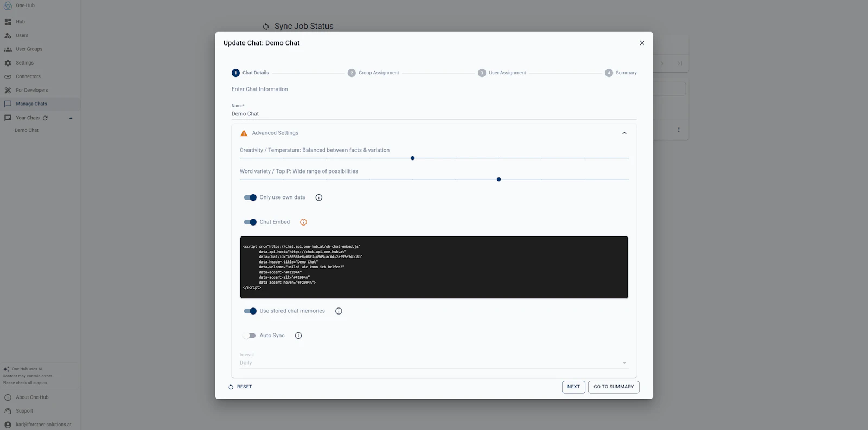Click the About One-Hub info icon
The height and width of the screenshot is (430, 868).
[8, 397]
